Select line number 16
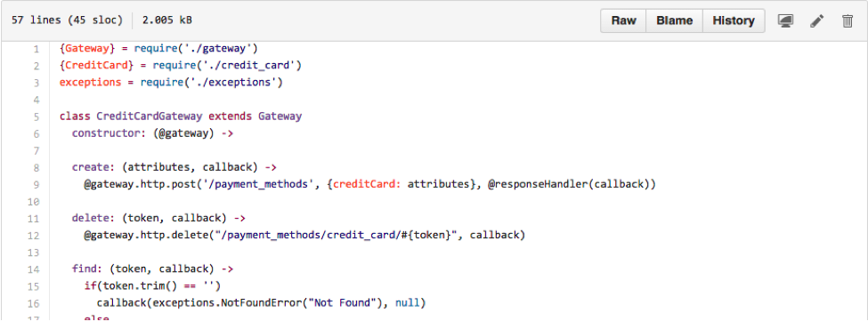Viewport: 868px width, 321px height. [x=34, y=303]
